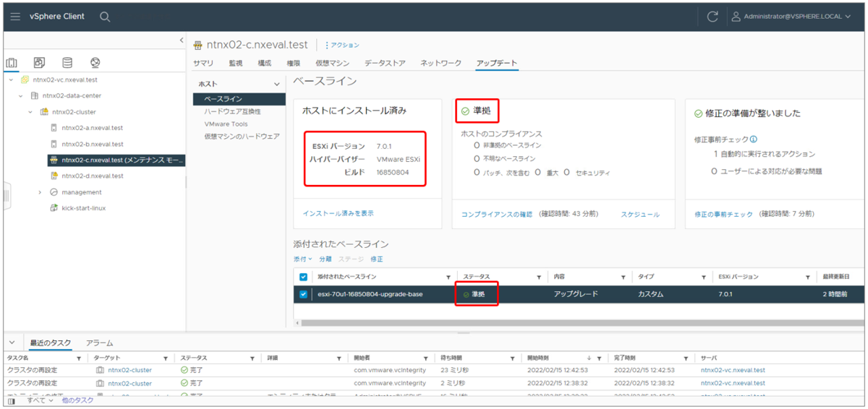Click the vCenter icon beside ntnx02-vc.nxeval.test
The image size is (868, 409).
(x=25, y=79)
